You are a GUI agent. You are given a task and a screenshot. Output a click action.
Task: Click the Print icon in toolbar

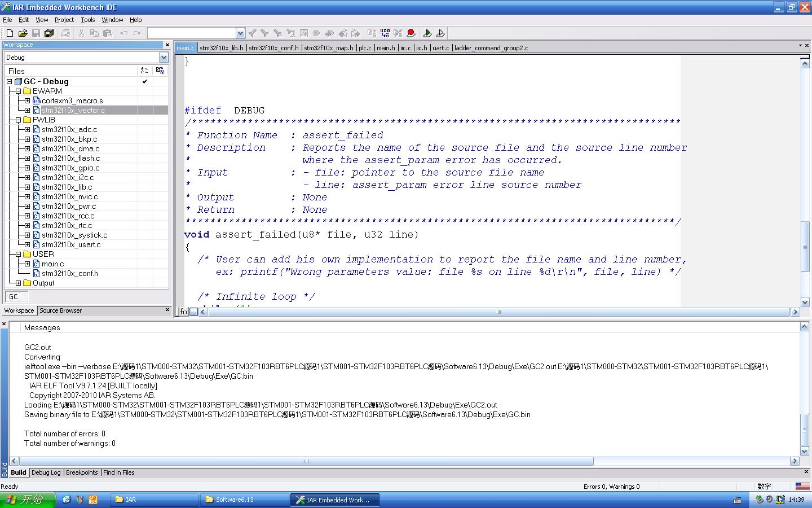65,33
